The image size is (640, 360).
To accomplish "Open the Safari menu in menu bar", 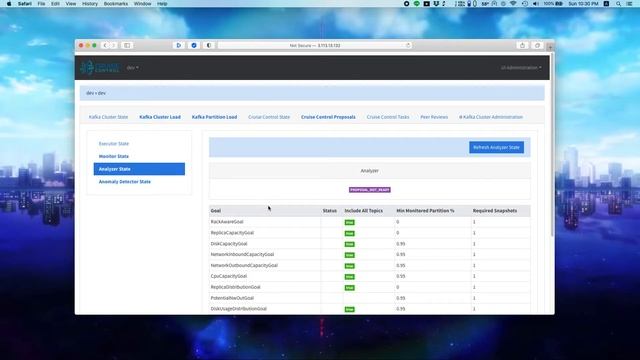I will tap(24, 4).
